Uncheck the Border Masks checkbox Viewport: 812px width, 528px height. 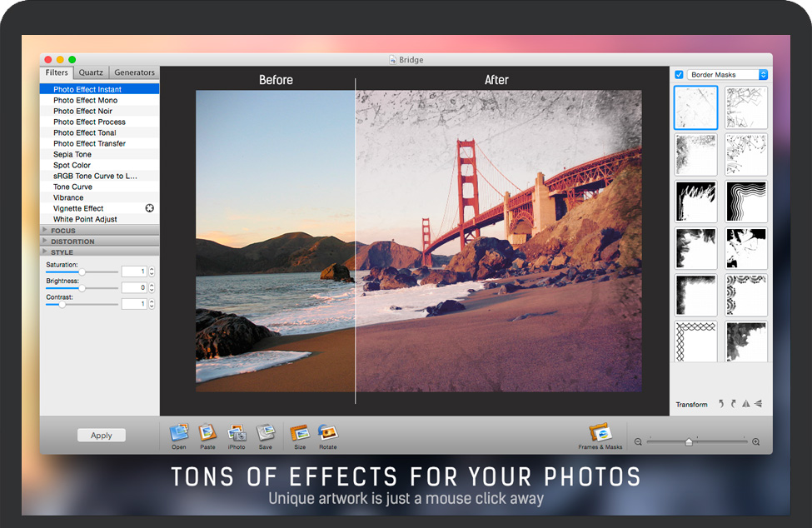pyautogui.click(x=679, y=75)
